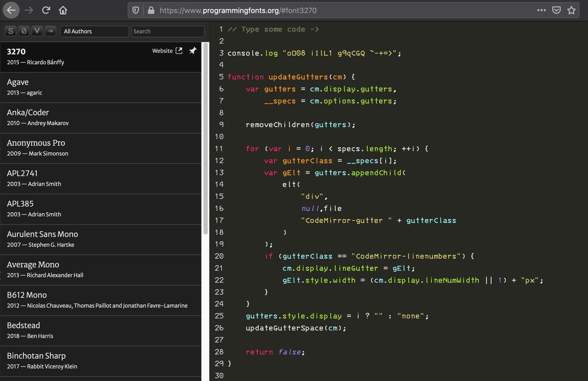Pin the 3270 font with the pin icon
Screen dimensions: 588x381
[x=193, y=50]
